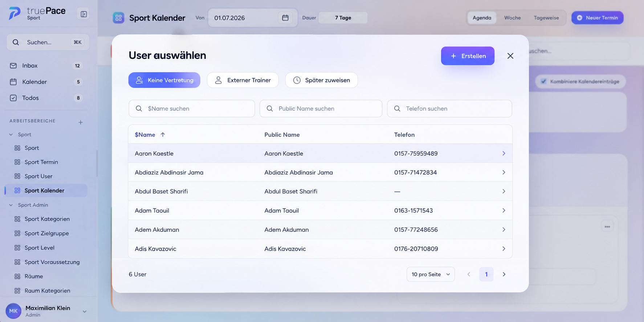This screenshot has height=322, width=644.
Task: Open Abdul Baset Sharifi row arrow
Action: 504,191
